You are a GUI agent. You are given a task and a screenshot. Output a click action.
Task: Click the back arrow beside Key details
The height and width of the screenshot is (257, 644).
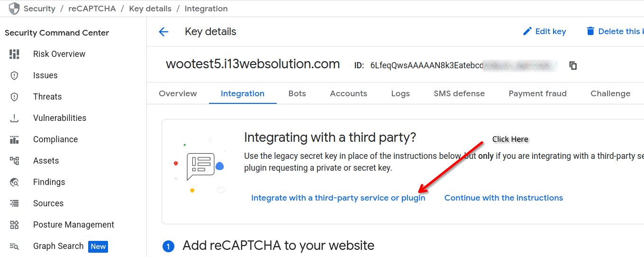[163, 32]
